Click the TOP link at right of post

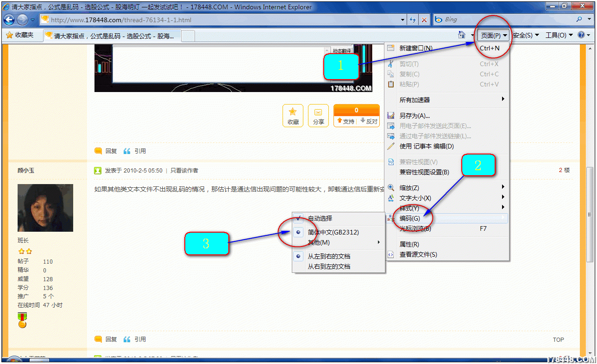(x=559, y=339)
